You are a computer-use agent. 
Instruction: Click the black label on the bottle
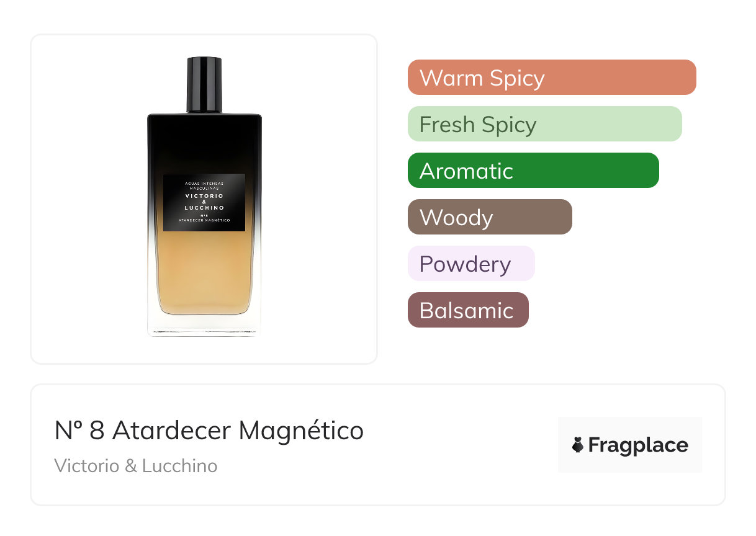coord(204,202)
